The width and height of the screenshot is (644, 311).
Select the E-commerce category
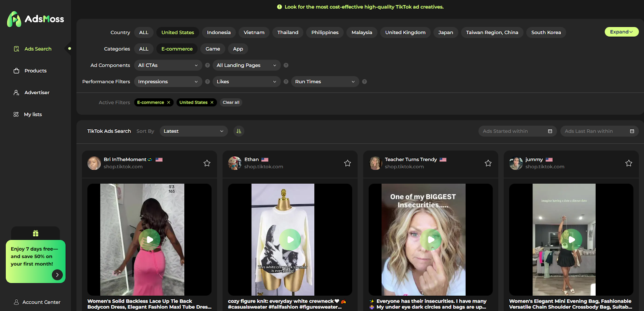coord(177,49)
